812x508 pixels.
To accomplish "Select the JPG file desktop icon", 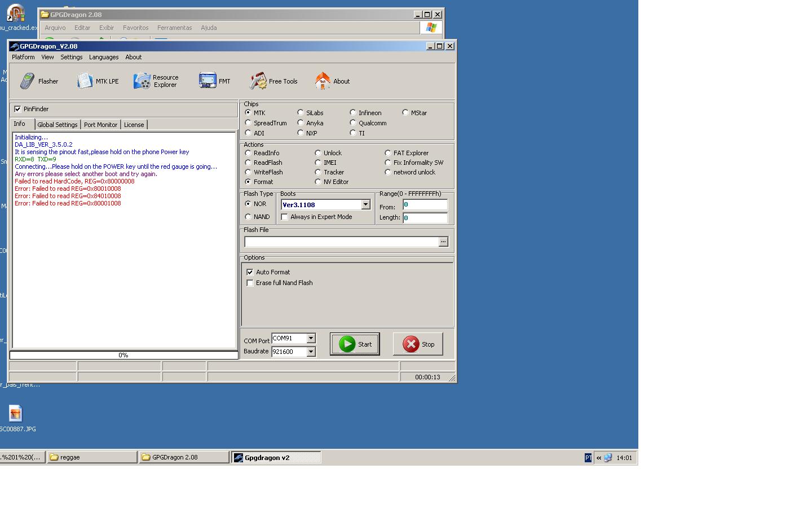I will tap(15, 418).
